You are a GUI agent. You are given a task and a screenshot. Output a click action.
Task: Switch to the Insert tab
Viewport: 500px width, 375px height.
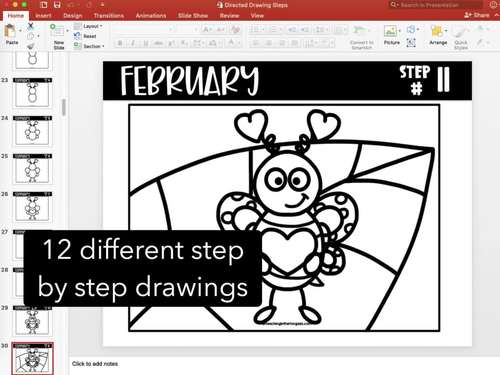point(43,16)
